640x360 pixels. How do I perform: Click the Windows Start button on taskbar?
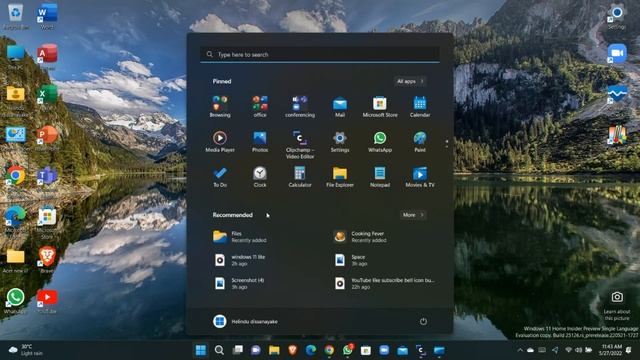[201, 350]
